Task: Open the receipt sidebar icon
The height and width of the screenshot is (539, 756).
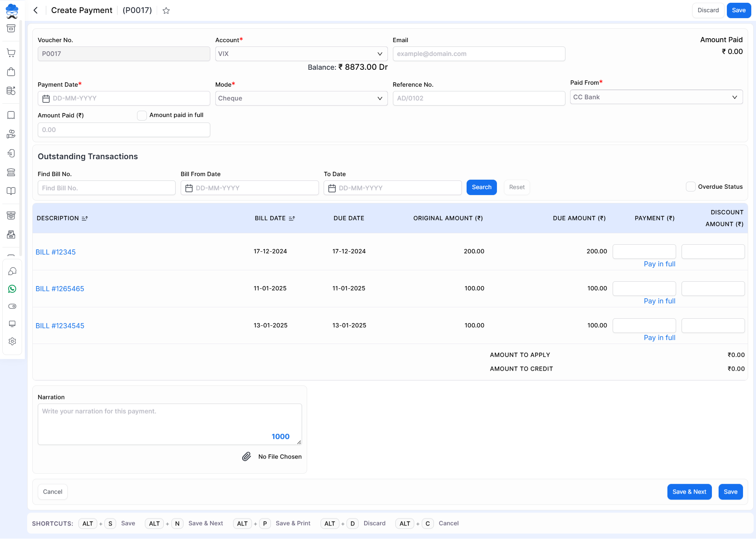Action: click(11, 115)
